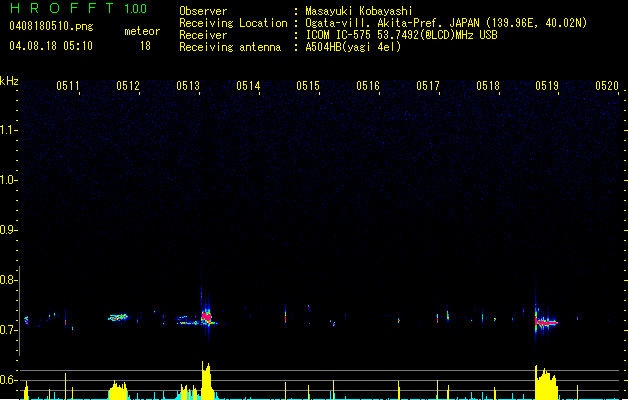Click the 0.6 kHz axis label
The height and width of the screenshot is (400, 629).
coord(7,380)
